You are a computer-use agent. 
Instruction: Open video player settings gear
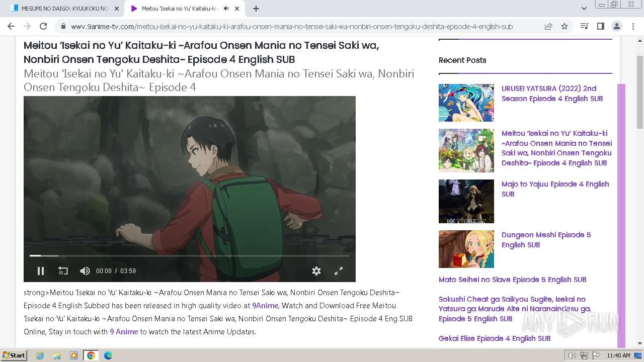(x=316, y=271)
